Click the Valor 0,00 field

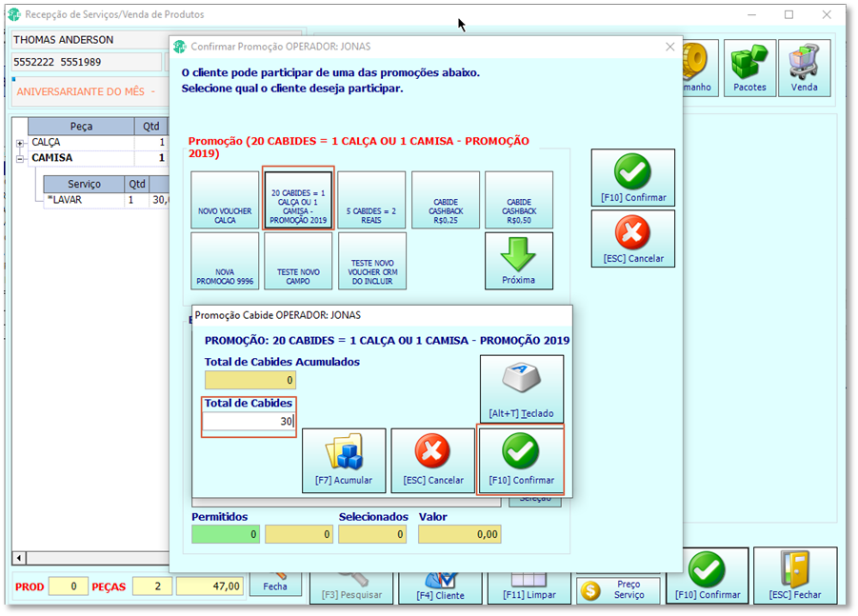(460, 534)
